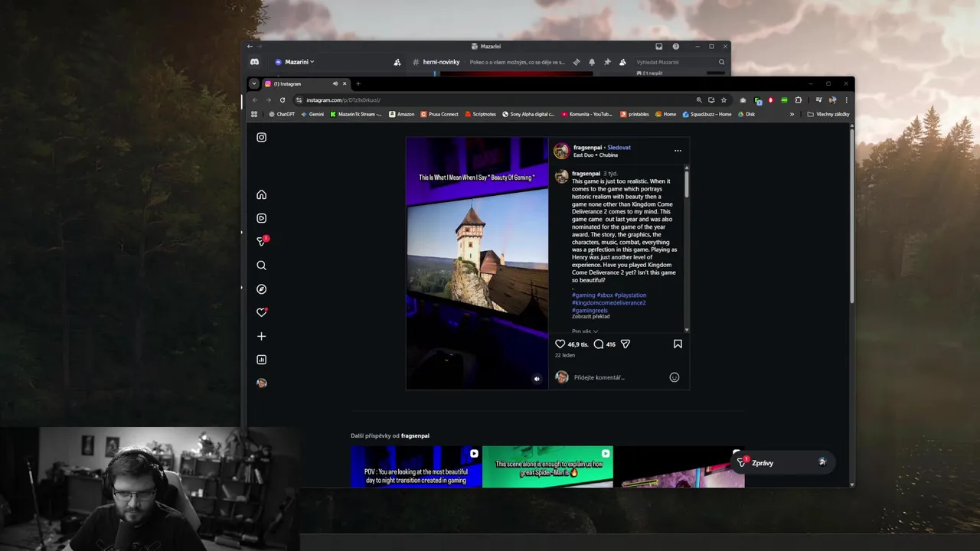Open the Spider-Man scene reel thumbnail
The height and width of the screenshot is (551, 980).
pos(548,467)
